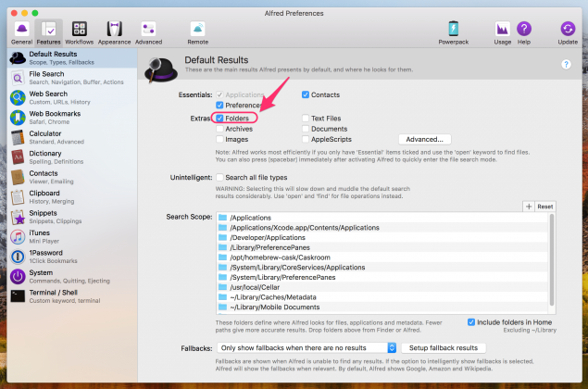Image resolution: width=588 pixels, height=389 pixels.
Task: Switch to the Advanced tab
Action: [148, 33]
